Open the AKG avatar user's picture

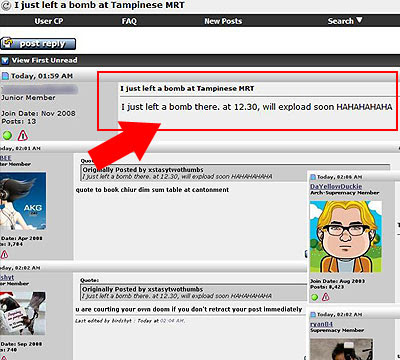(x=23, y=201)
